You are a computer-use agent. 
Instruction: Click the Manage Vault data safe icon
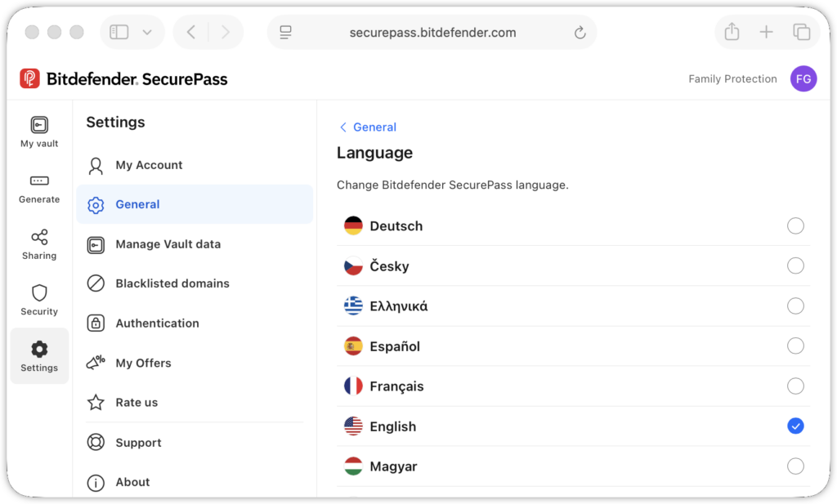click(x=96, y=245)
